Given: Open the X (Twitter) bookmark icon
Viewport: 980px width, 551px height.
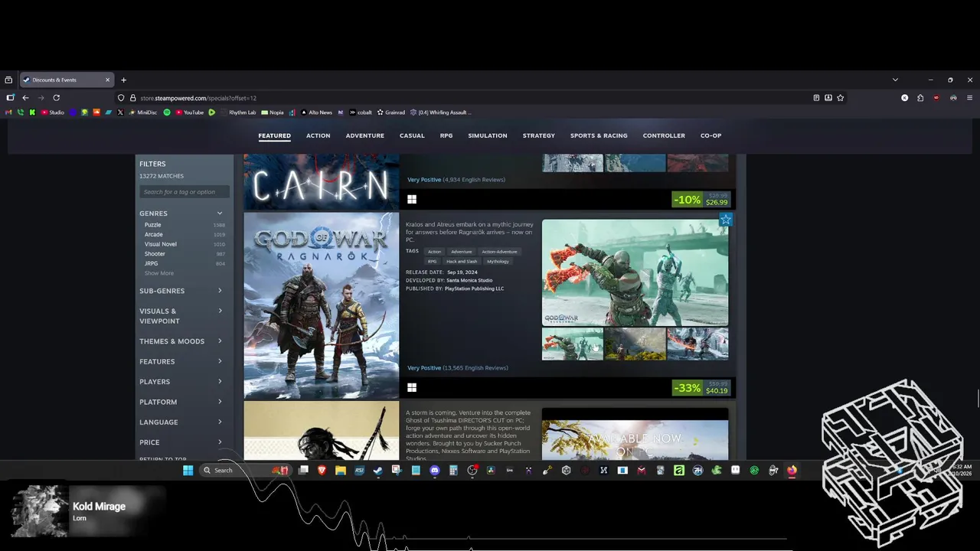Looking at the screenshot, I should (x=120, y=112).
